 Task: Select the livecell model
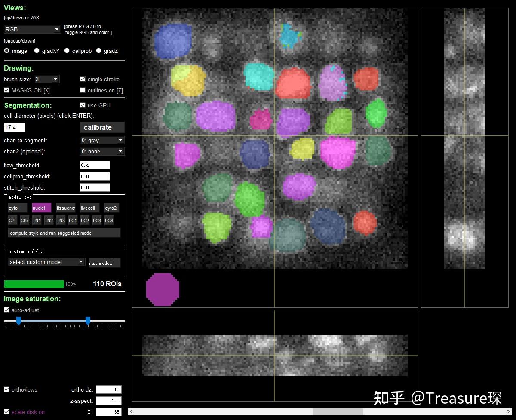(x=89, y=208)
